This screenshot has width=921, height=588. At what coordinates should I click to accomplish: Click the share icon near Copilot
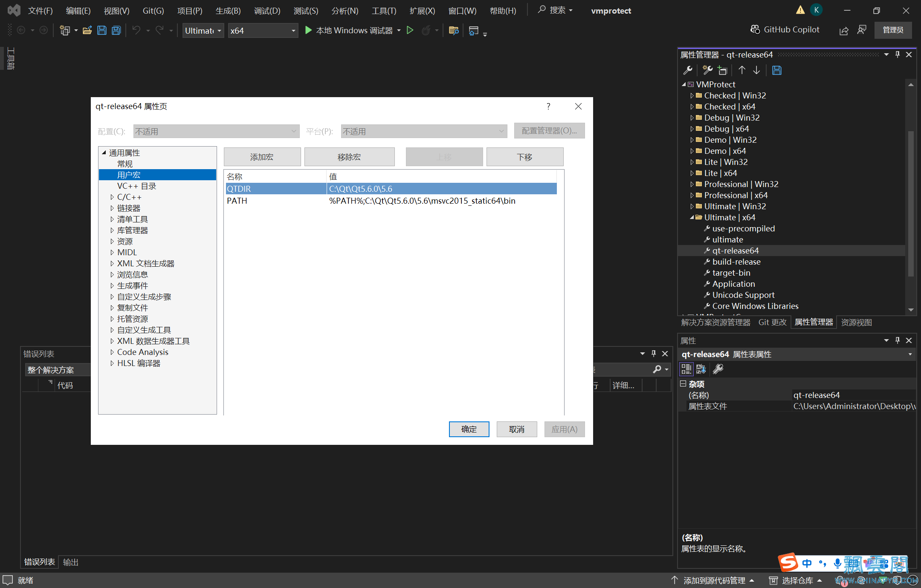tap(844, 30)
